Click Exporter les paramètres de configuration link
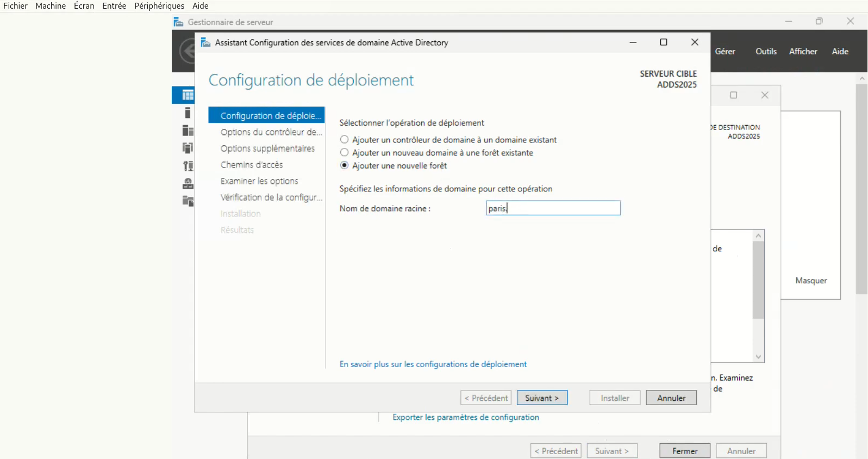The image size is (868, 459). pos(466,417)
